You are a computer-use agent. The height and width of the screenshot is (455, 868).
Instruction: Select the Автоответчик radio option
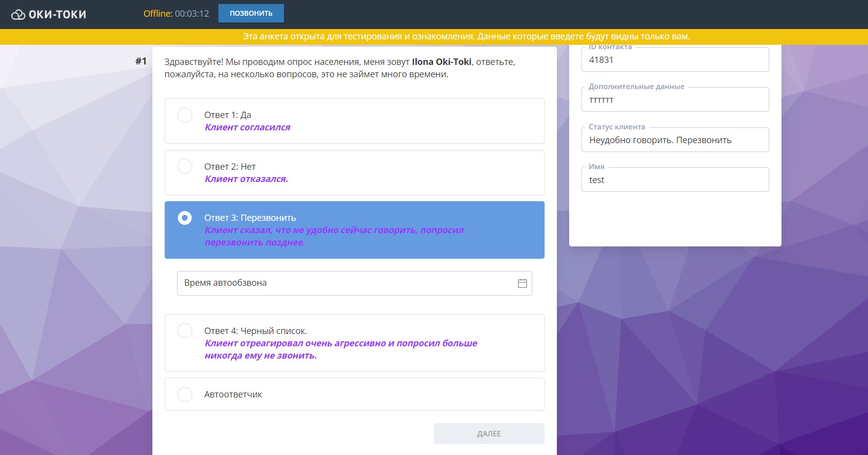185,394
